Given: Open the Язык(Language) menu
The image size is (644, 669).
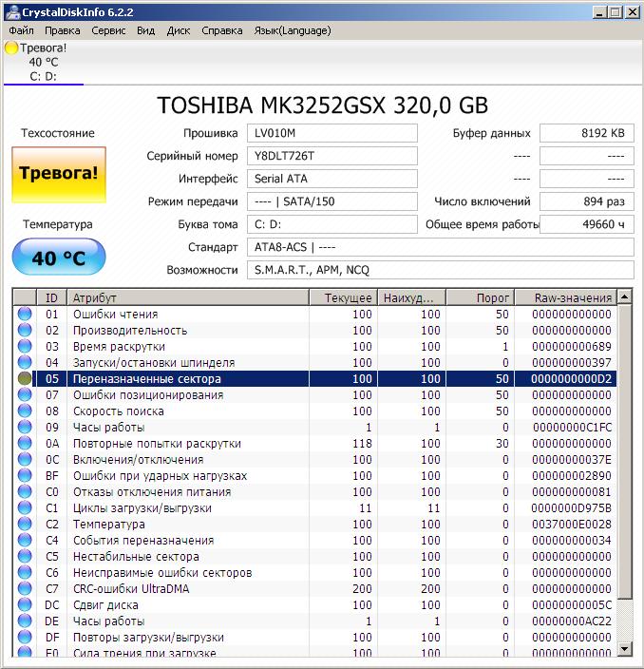Looking at the screenshot, I should click(x=293, y=30).
